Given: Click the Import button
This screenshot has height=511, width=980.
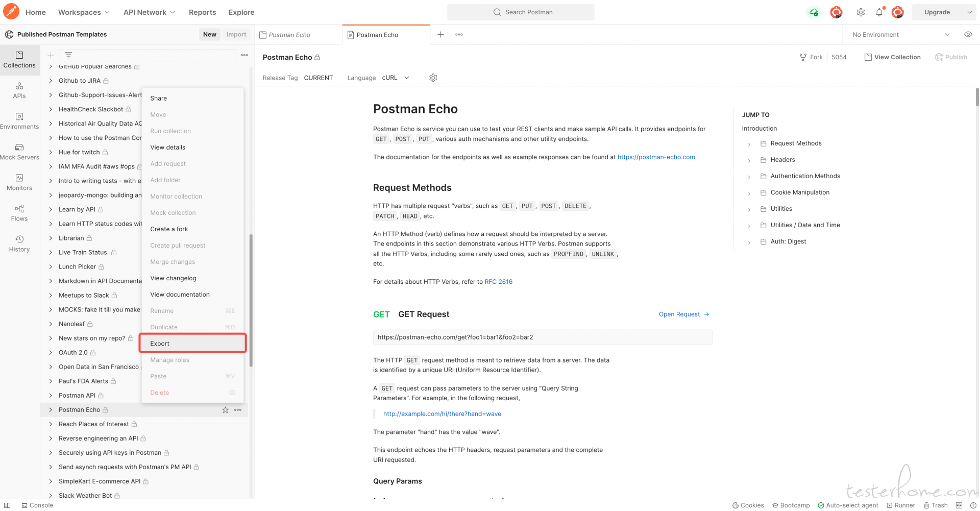Looking at the screenshot, I should (236, 35).
